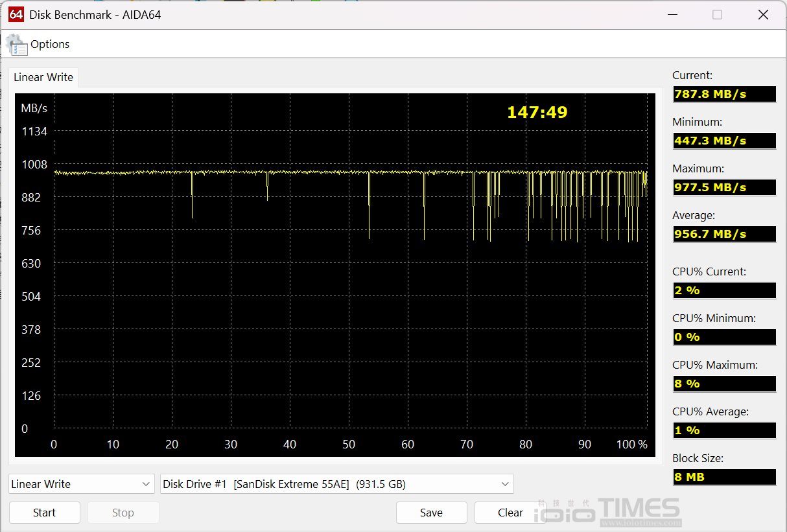The height and width of the screenshot is (532, 787).
Task: Click the disk dropdown chevron arrow
Action: click(505, 483)
